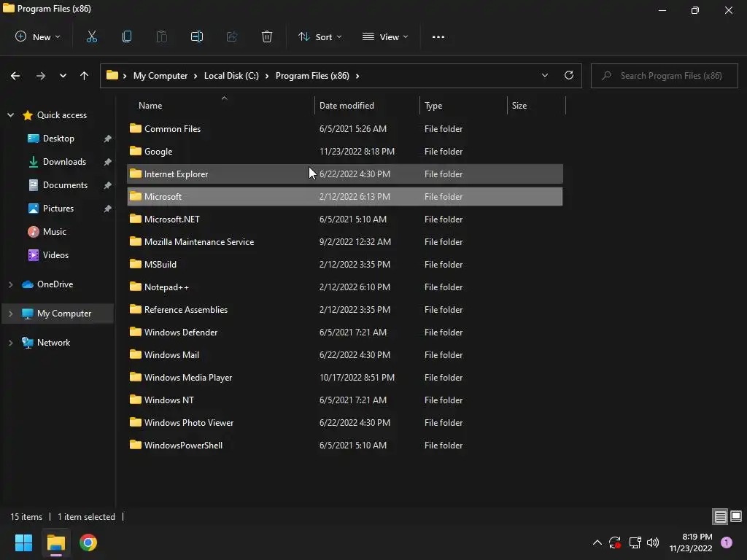Click the Search Program Files (x86) box
This screenshot has width=747, height=560.
tap(664, 76)
